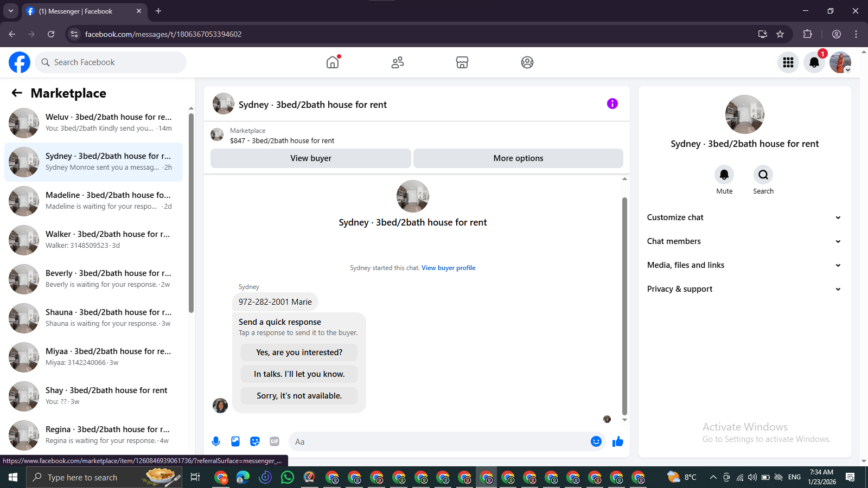Click the Facebook logo icon

point(20,62)
